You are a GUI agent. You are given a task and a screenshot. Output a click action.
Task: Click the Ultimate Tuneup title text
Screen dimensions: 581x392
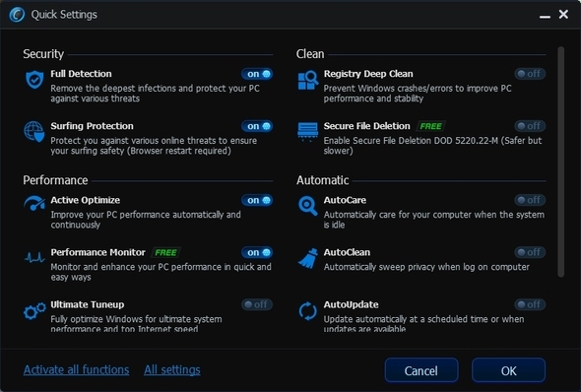point(88,304)
